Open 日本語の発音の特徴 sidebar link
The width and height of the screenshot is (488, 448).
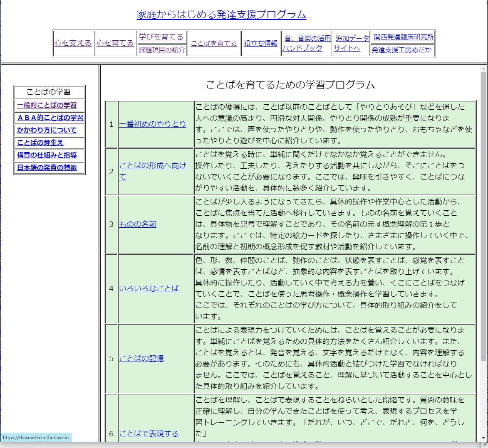(x=47, y=167)
